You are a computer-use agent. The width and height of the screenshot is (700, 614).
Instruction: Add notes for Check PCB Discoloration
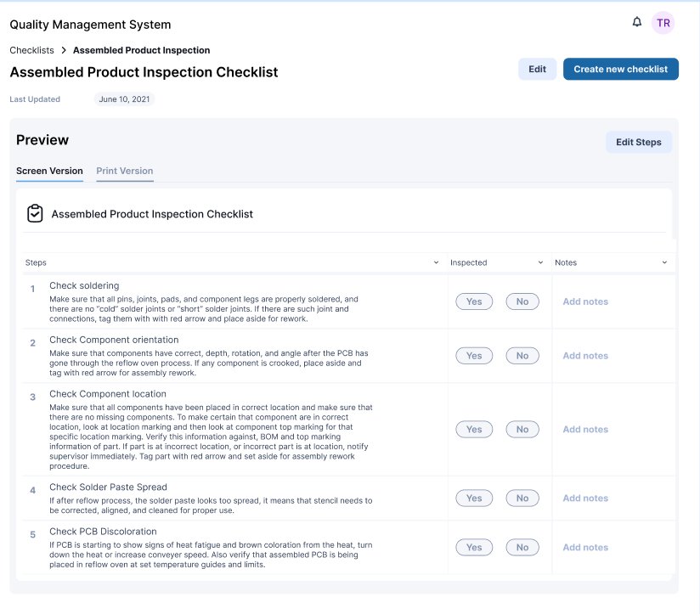click(x=585, y=548)
